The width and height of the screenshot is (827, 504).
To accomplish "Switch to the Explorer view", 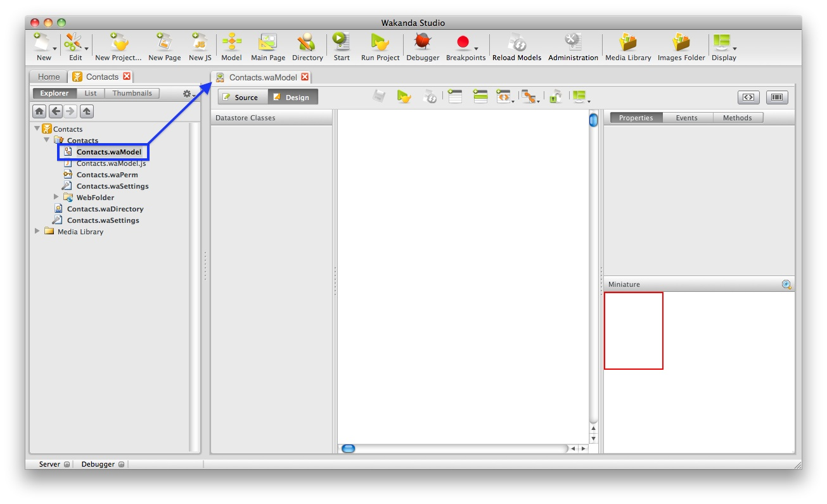I will coord(54,93).
